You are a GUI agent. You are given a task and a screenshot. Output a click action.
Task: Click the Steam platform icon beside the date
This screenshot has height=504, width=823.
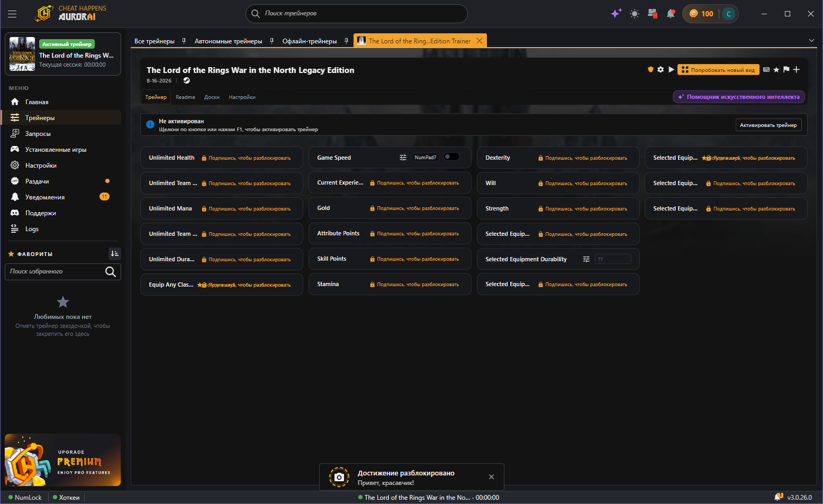click(186, 81)
